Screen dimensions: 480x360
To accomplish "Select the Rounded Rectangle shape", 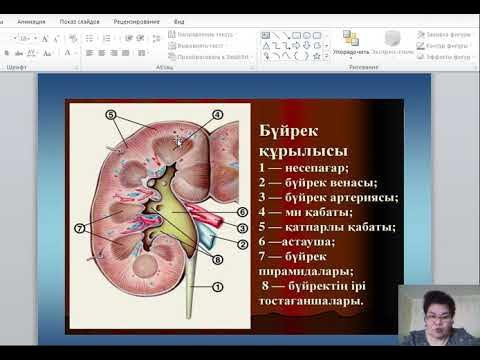I will click(317, 35).
